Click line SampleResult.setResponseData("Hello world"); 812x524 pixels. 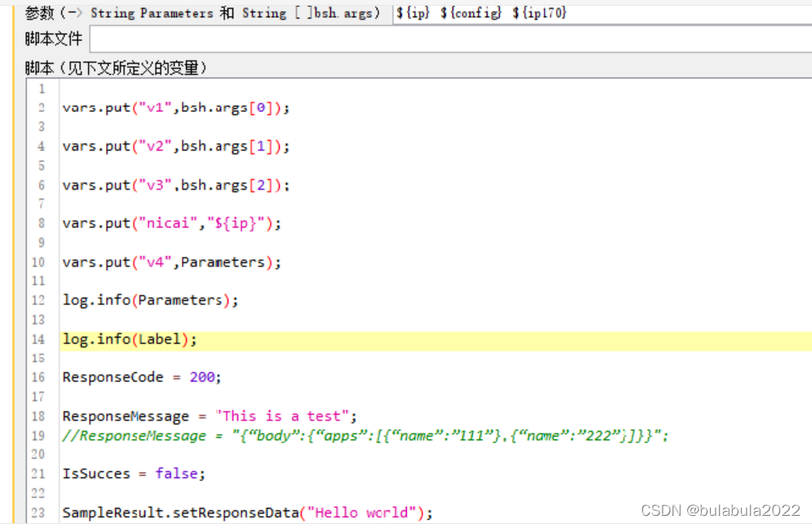pos(248,513)
